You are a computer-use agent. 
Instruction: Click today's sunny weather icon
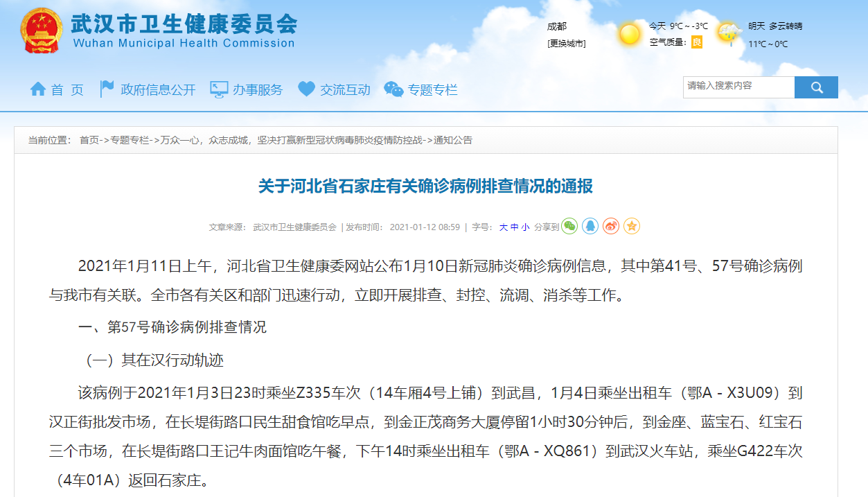point(630,34)
